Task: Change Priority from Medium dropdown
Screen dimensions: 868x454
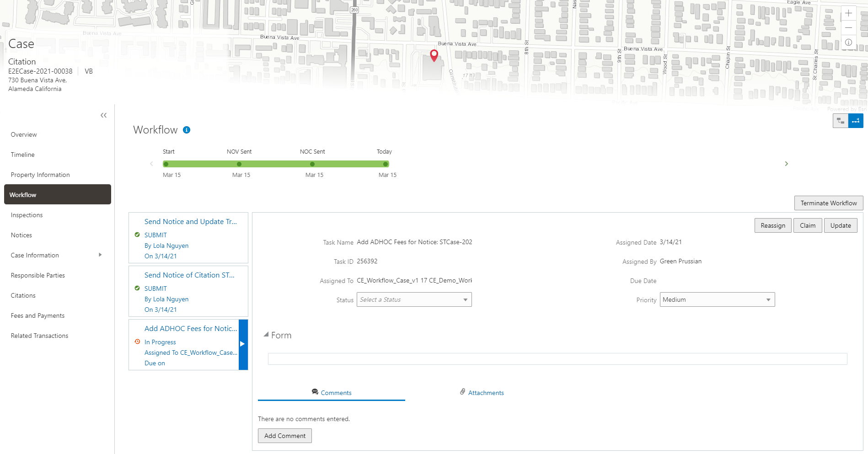Action: point(717,299)
